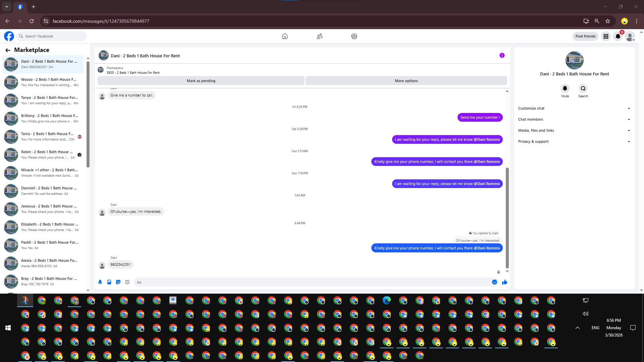Viewport: 644px width, 362px height.
Task: Click Mark as pending button
Action: [201, 81]
